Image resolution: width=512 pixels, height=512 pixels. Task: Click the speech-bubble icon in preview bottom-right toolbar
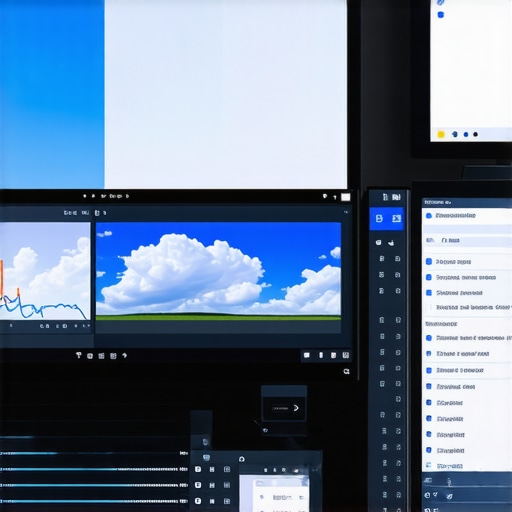tap(307, 355)
